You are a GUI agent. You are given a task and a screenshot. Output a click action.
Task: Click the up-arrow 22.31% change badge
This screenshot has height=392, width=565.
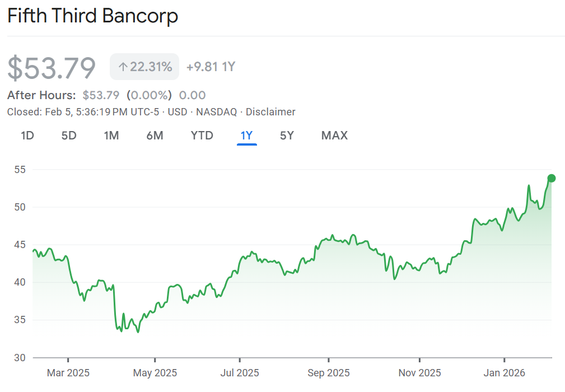(144, 67)
